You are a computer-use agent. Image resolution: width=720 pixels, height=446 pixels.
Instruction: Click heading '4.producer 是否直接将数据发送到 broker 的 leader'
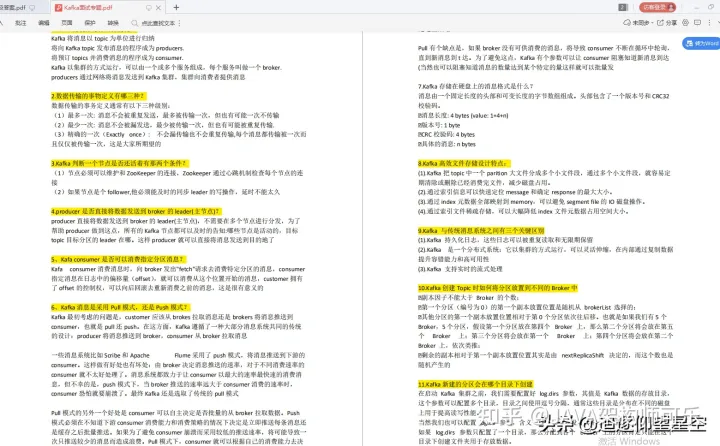click(x=136, y=211)
